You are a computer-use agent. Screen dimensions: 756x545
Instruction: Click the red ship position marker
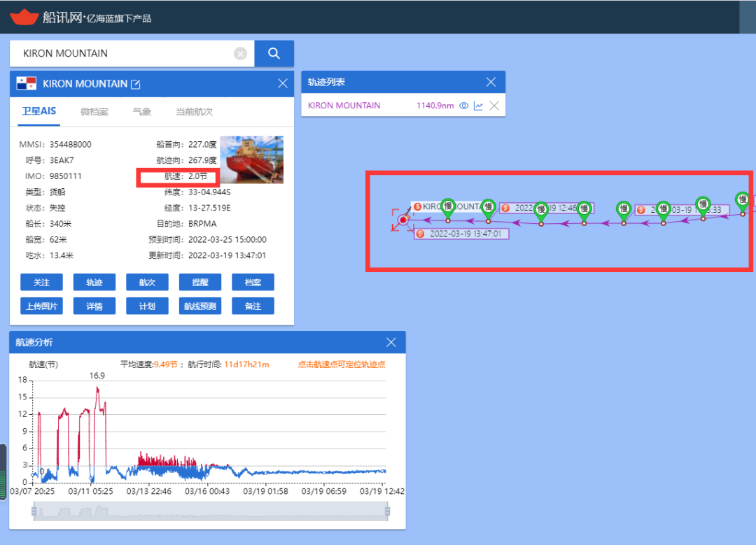(x=402, y=220)
